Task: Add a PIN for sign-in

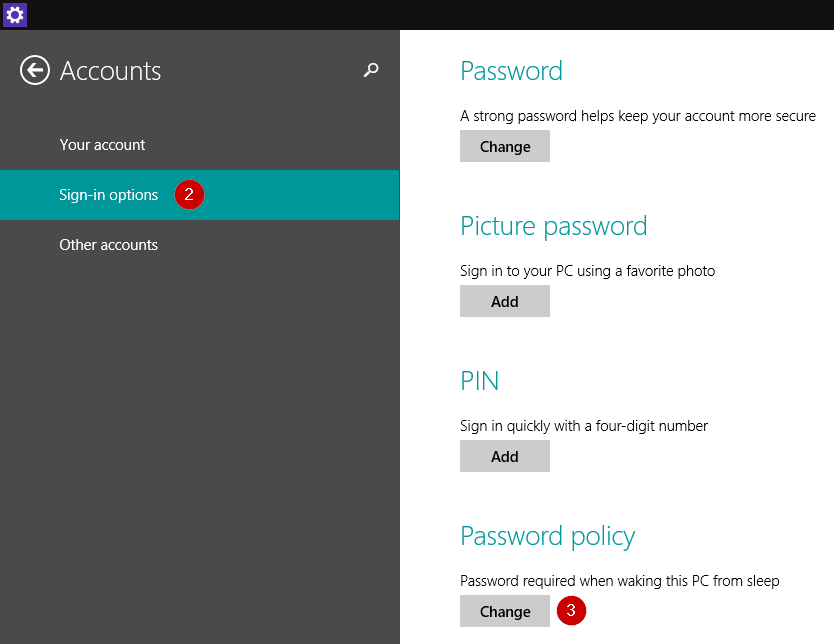Action: (x=505, y=456)
